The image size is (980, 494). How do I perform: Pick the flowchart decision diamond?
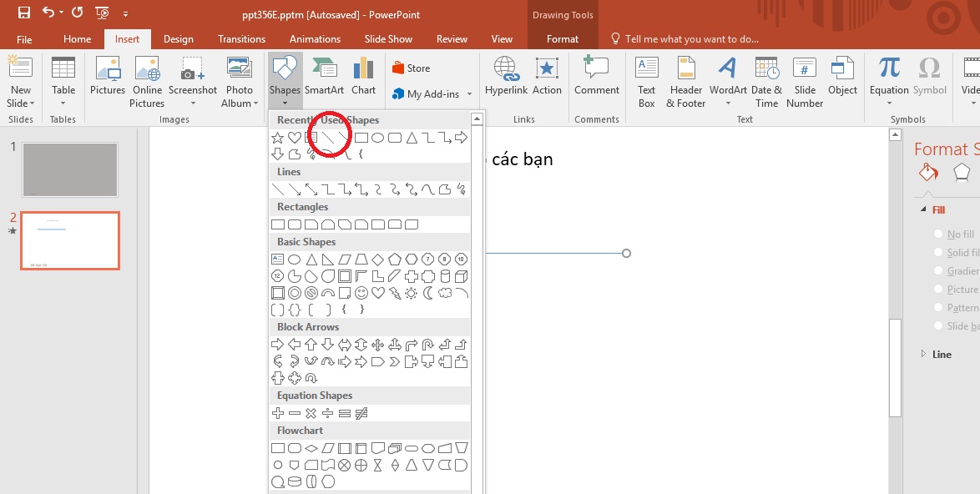[x=311, y=448]
